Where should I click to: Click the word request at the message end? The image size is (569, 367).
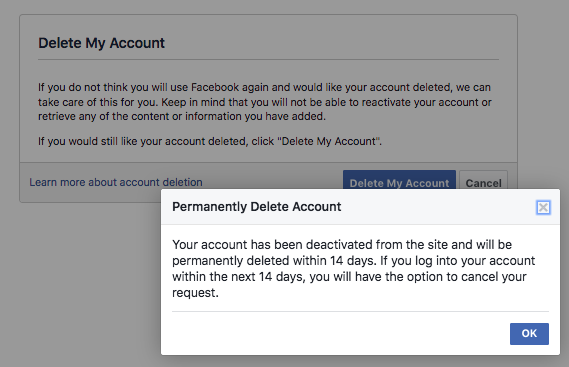tap(194, 293)
